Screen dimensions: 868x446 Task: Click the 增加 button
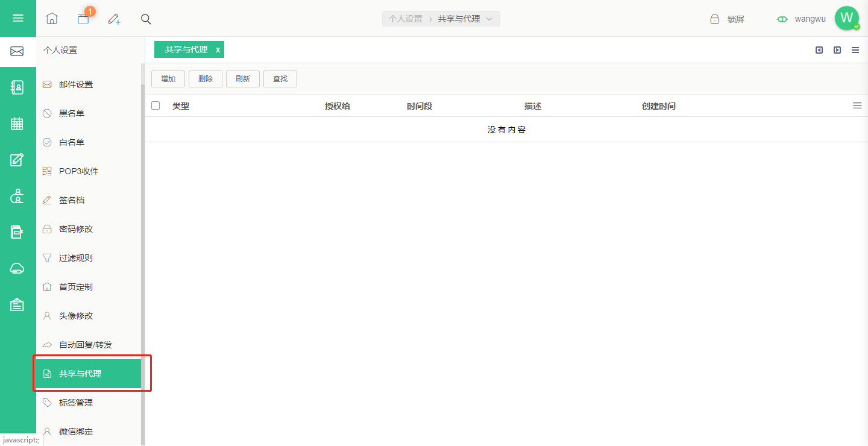(168, 79)
